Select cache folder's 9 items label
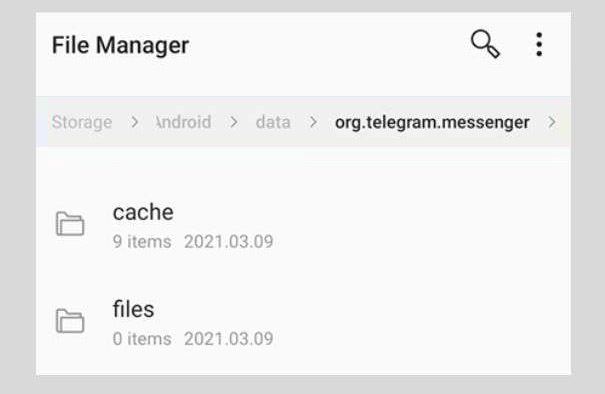Viewport: 605px width, 394px height. 142,242
